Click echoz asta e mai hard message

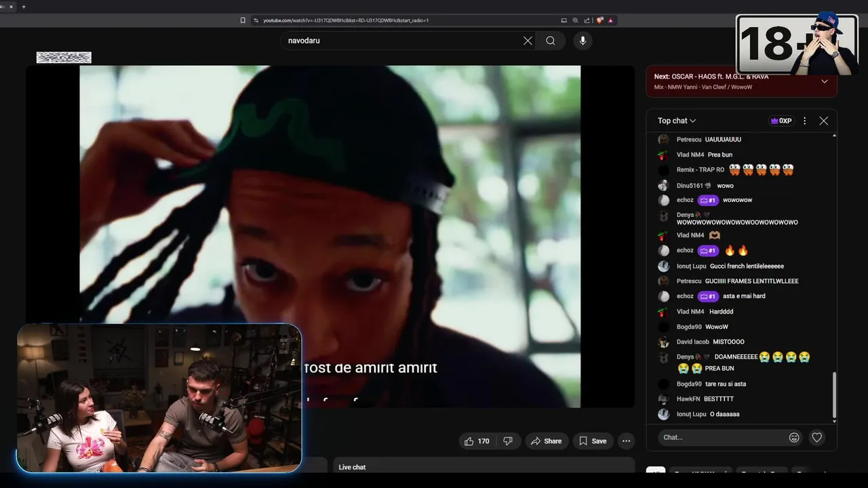pos(744,296)
